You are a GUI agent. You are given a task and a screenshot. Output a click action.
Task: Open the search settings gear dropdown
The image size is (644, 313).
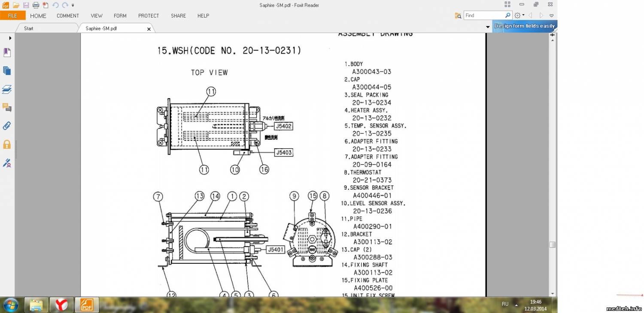click(519, 15)
